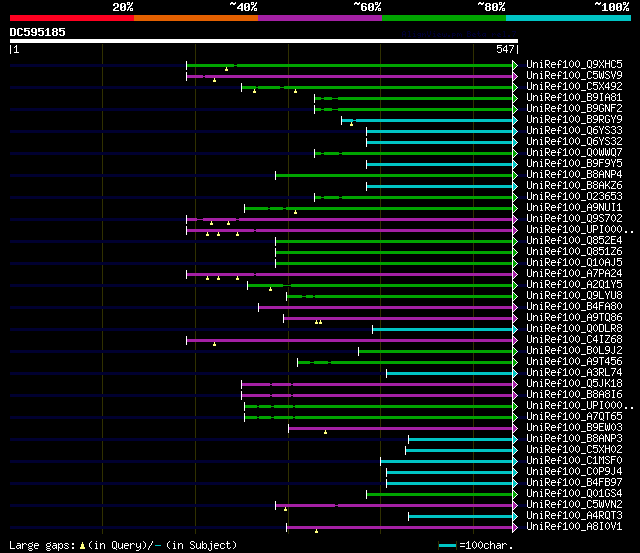Open hit UniRef100_C5X492
Viewport: 640px width, 553px height.
click(574, 87)
